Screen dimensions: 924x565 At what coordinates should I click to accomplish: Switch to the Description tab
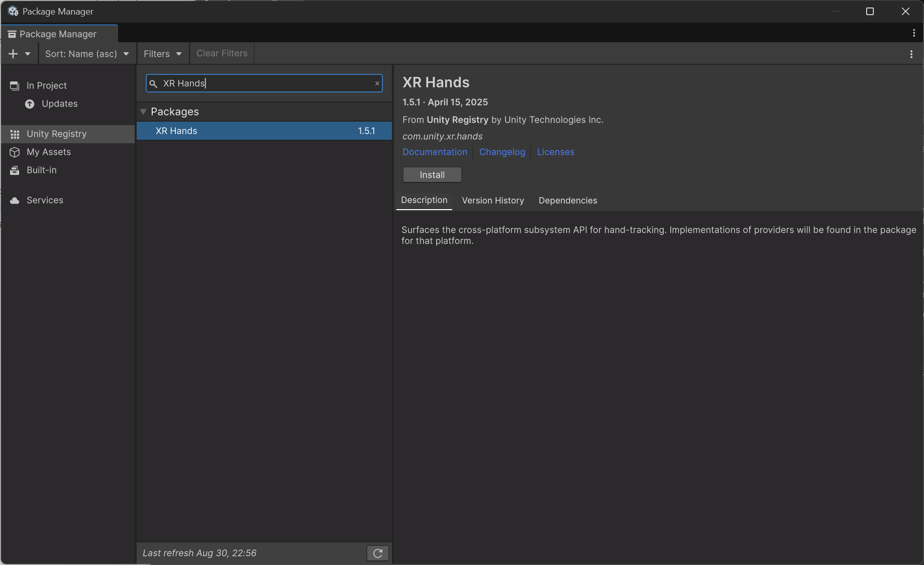coord(424,200)
